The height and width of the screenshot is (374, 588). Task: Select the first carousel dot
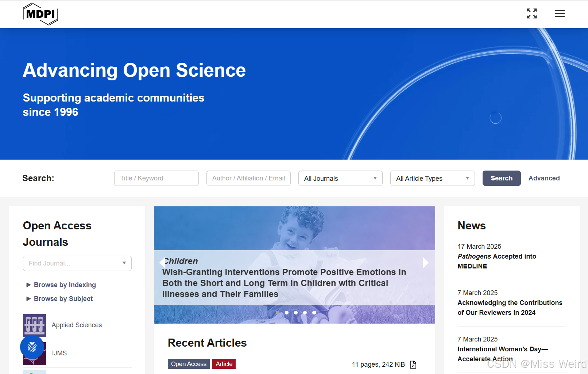(x=278, y=313)
